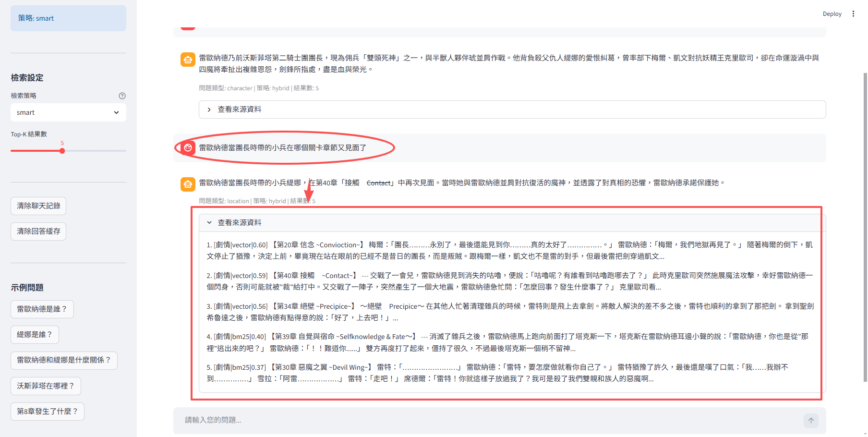Click the Top-K slider handle

[62, 151]
